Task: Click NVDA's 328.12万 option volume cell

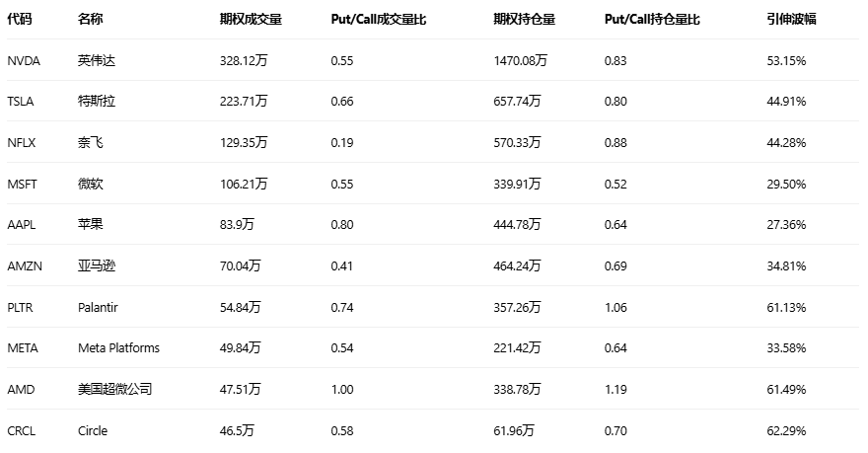Action: (244, 60)
